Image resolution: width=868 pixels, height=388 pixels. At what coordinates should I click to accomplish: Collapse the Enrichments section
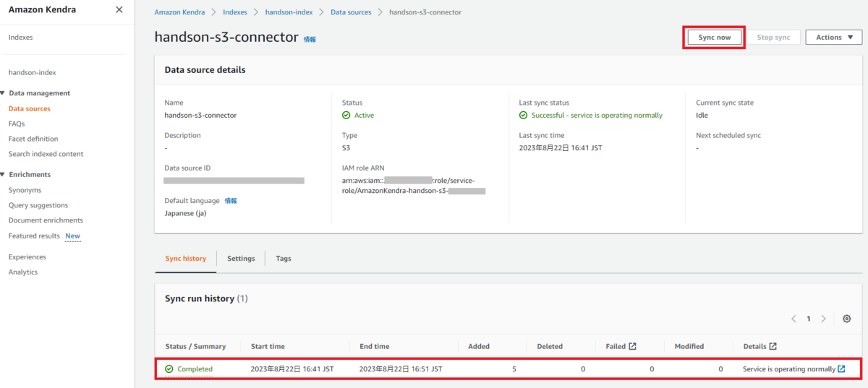[3, 175]
